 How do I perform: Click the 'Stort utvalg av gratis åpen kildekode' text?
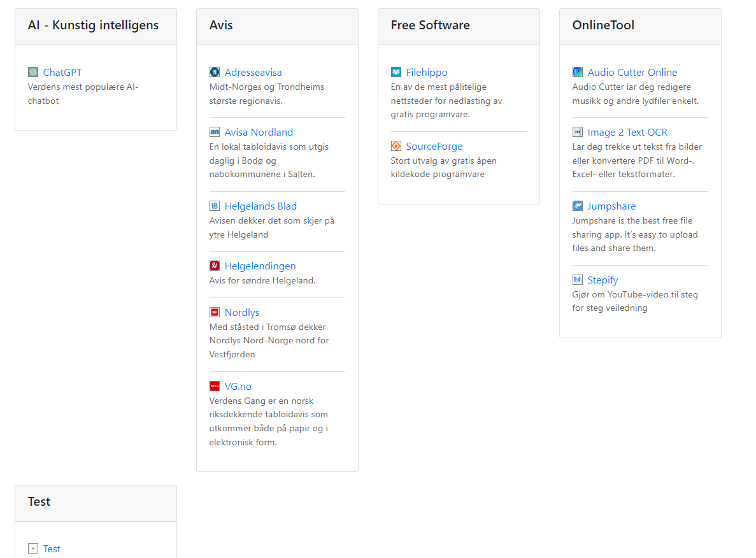coord(443,168)
